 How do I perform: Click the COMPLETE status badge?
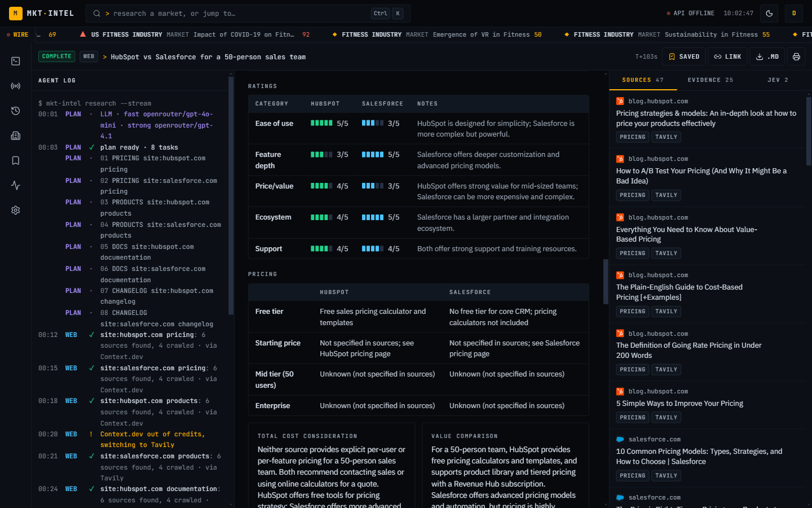[57, 56]
